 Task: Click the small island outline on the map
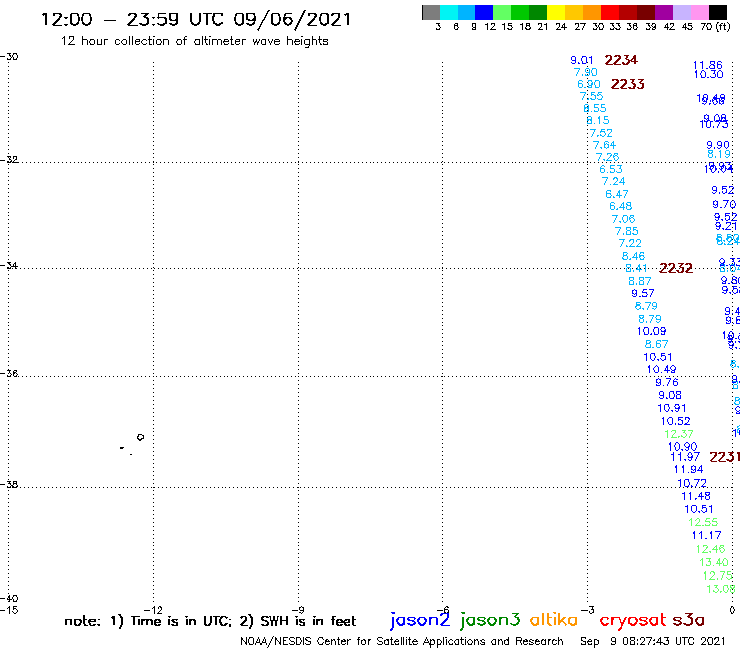tap(140, 437)
